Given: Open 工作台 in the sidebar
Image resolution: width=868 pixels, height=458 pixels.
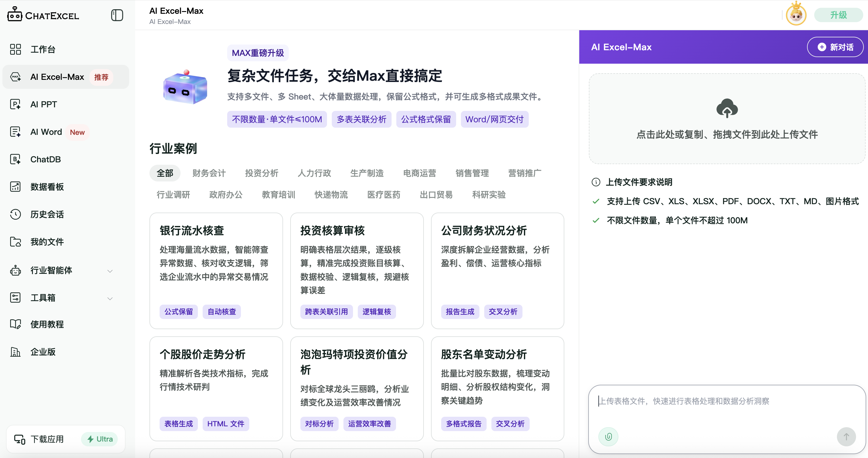Looking at the screenshot, I should (66, 49).
